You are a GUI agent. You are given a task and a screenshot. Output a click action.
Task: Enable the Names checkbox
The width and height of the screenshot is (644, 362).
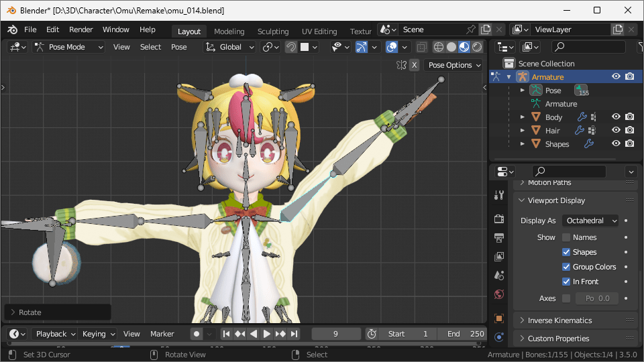566,237
